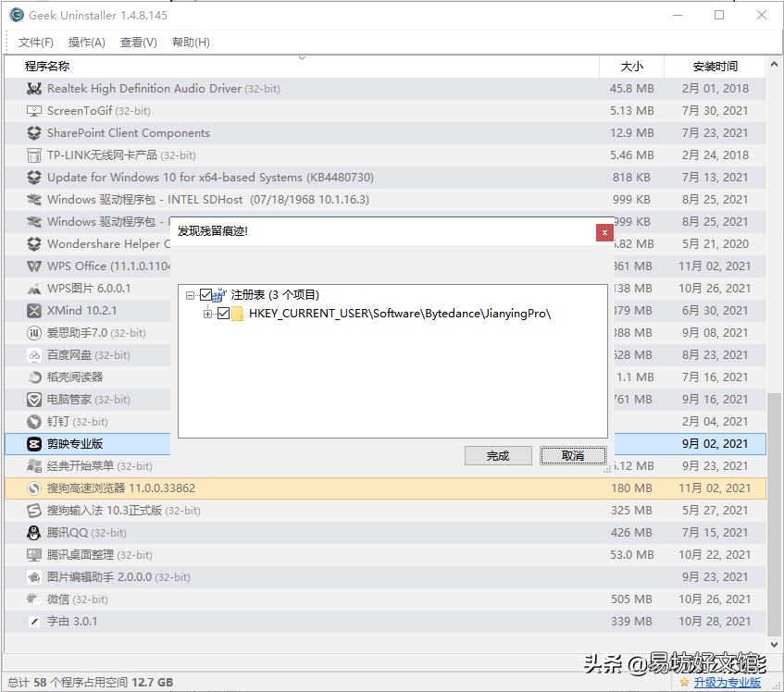This screenshot has width=784, height=692.
Task: Click the scrollbar down arrow
Action: point(774,645)
